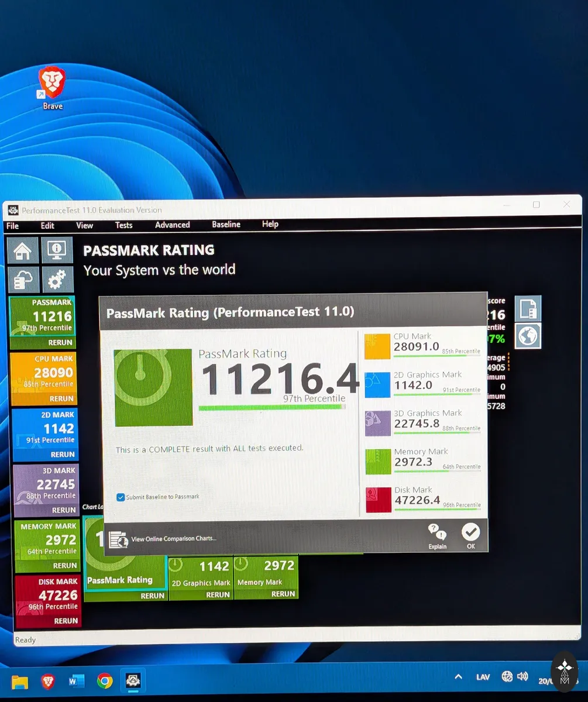Click the green Memory Mark icon in dialog
588x702 pixels.
click(378, 462)
